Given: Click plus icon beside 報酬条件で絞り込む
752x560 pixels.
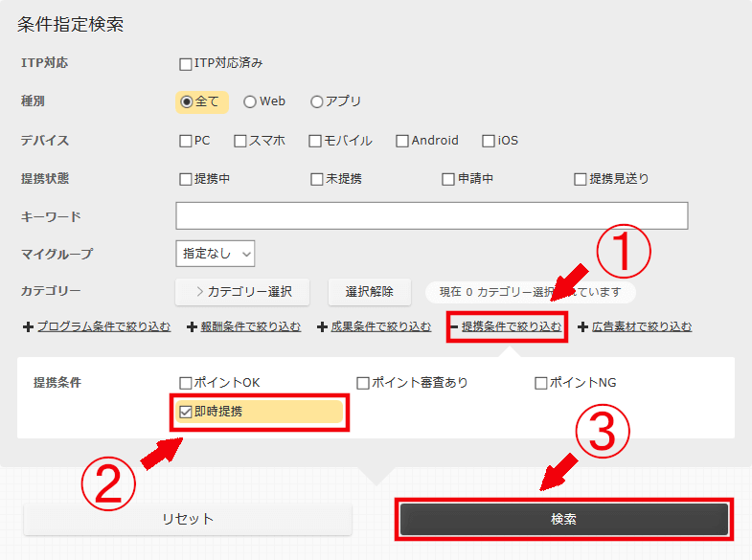Looking at the screenshot, I should coord(192,327).
